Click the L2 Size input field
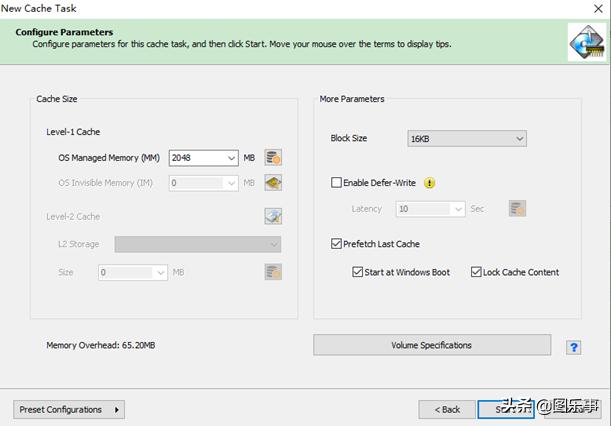Viewport: 611px width, 426px height. tap(125, 272)
